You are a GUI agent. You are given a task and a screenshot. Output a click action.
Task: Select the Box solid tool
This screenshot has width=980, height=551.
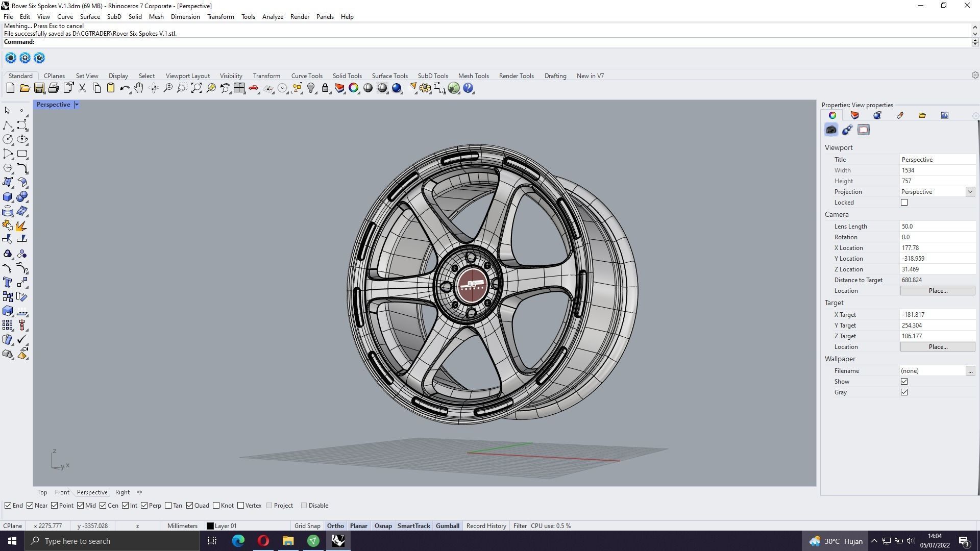[x=8, y=196]
